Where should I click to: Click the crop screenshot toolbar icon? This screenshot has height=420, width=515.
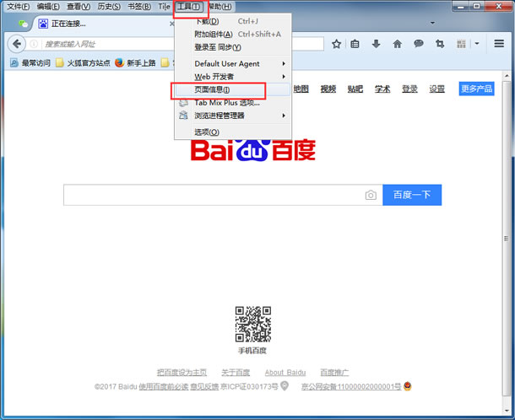(439, 44)
